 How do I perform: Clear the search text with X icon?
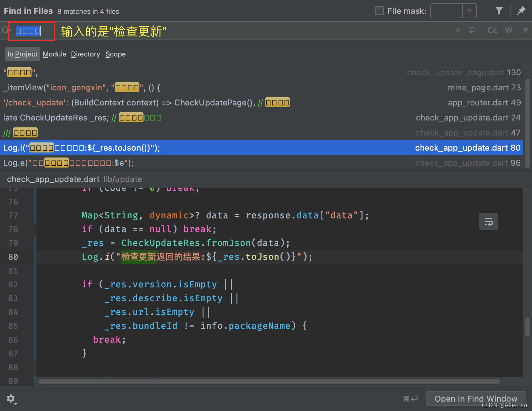pos(458,30)
